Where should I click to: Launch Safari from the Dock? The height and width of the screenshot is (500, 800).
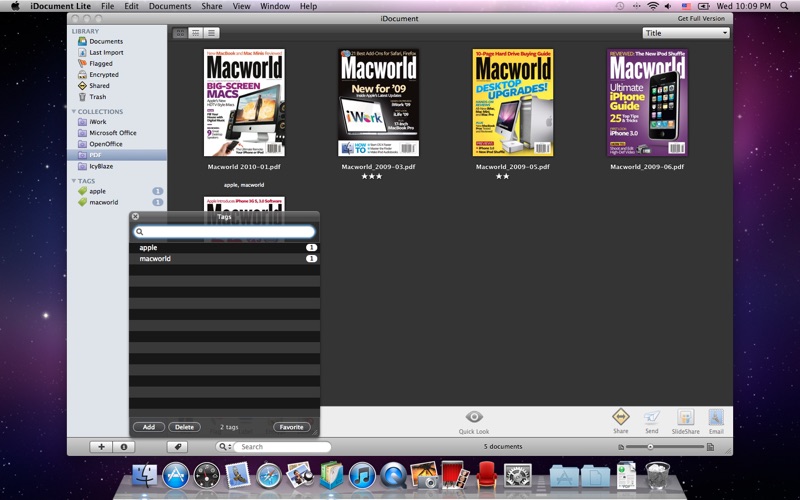pos(269,476)
